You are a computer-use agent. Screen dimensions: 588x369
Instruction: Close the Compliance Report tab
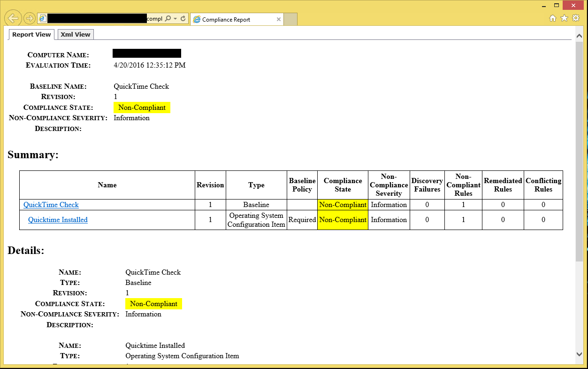[279, 19]
